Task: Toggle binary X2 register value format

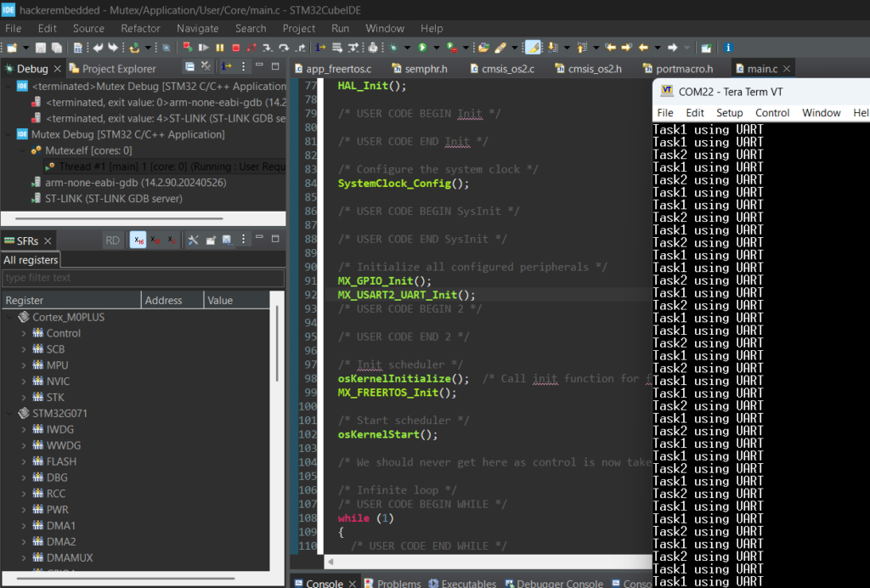Action: [x=171, y=240]
